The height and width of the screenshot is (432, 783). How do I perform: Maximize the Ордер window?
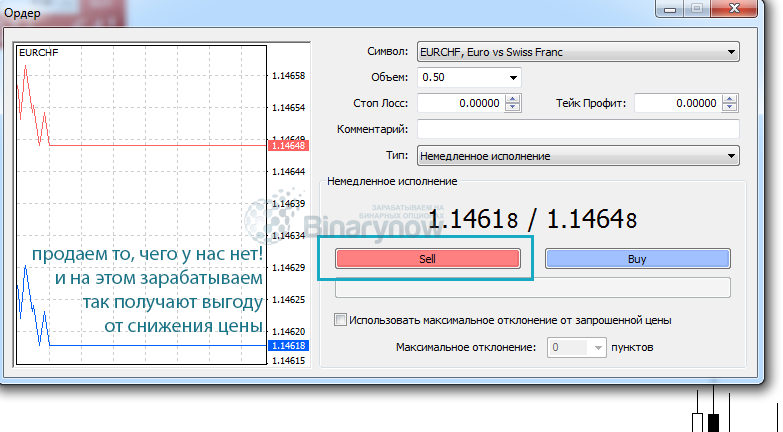click(697, 8)
